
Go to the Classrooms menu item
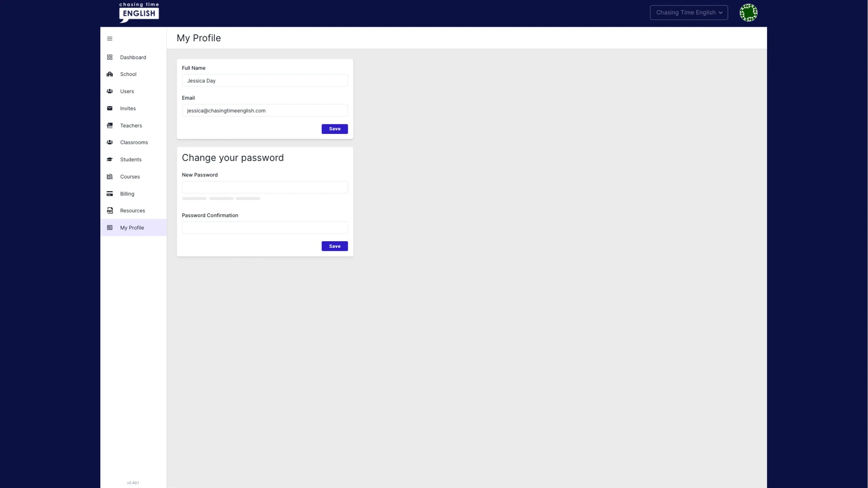click(x=134, y=142)
